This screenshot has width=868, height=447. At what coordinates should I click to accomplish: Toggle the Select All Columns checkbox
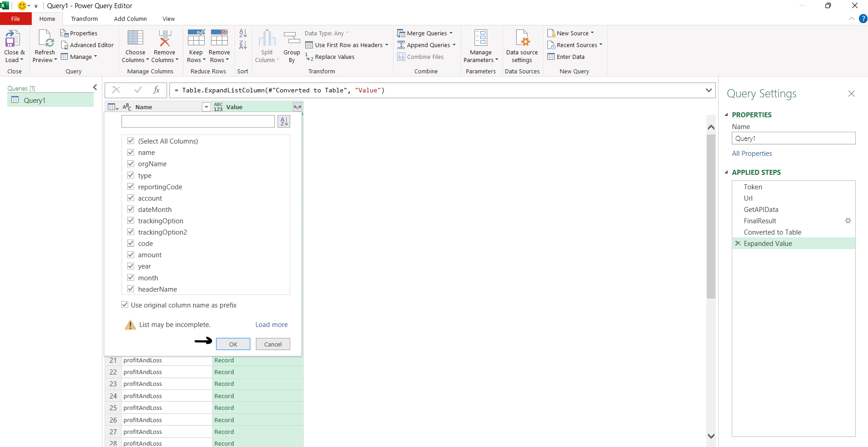pyautogui.click(x=131, y=141)
